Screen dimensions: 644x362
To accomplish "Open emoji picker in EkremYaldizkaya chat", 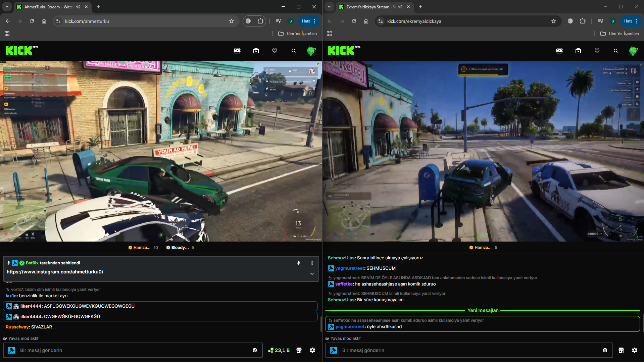I will (x=605, y=350).
